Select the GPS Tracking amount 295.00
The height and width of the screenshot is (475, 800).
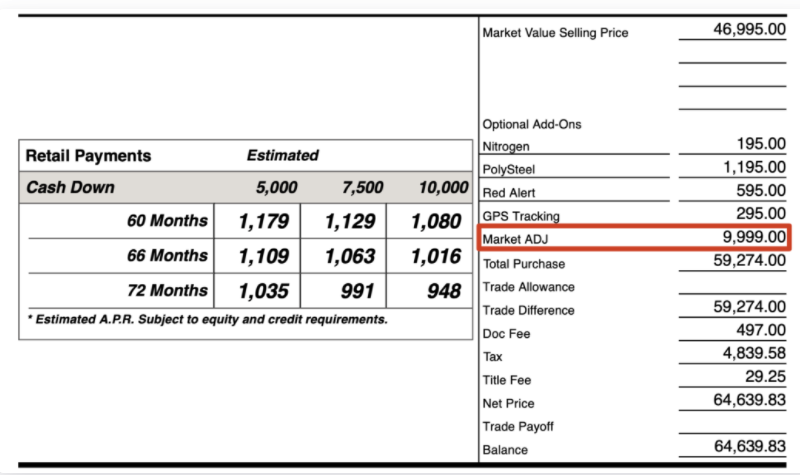click(x=761, y=213)
